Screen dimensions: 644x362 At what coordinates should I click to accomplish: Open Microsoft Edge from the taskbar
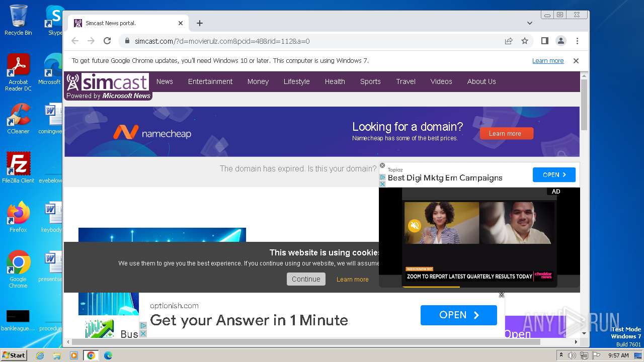click(x=108, y=355)
